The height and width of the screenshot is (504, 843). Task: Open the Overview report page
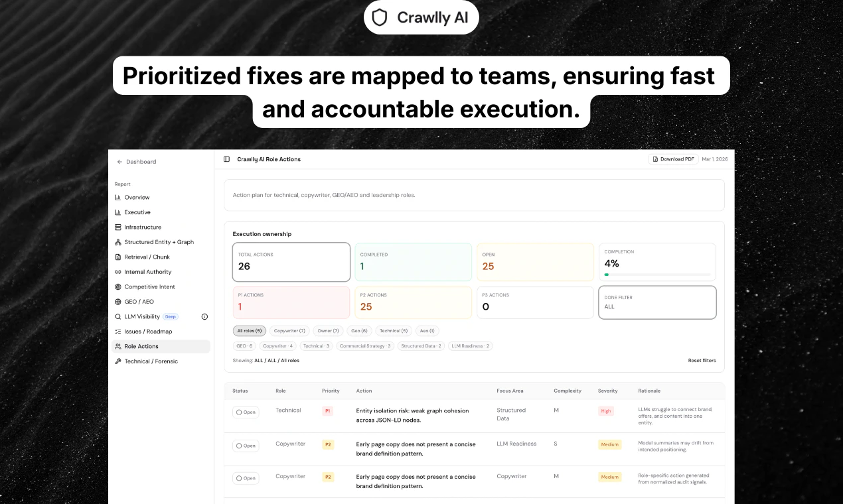(161, 198)
